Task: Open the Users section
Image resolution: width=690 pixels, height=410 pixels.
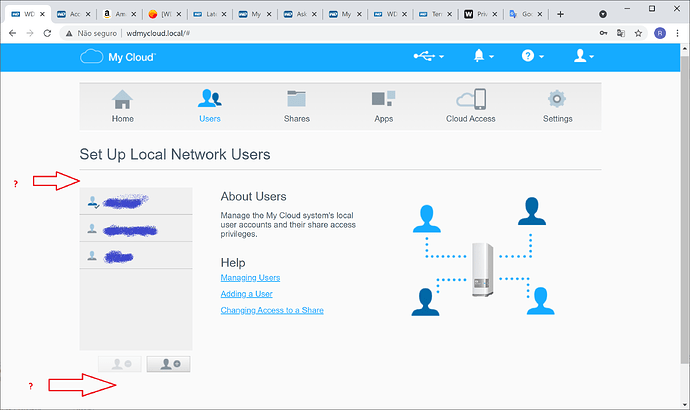Action: [x=209, y=106]
